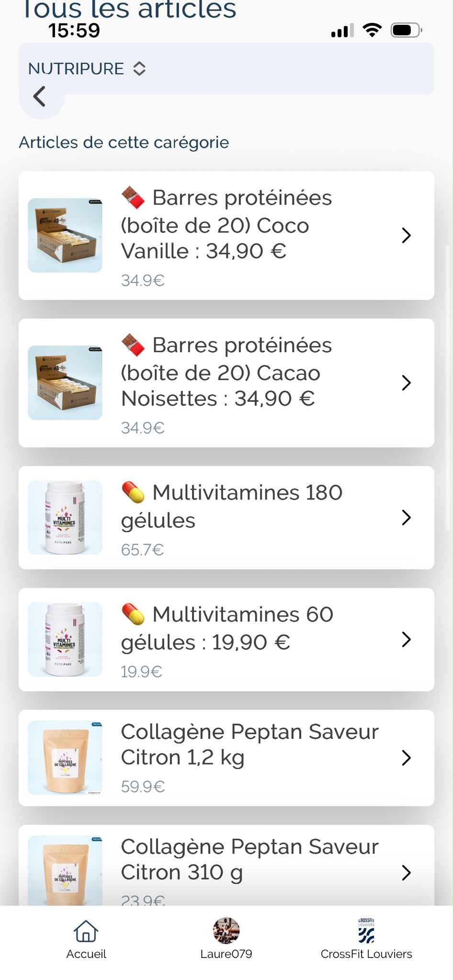This screenshot has width=453, height=980.
Task: Select the Collagène 1,2 kg pouch image
Action: point(65,758)
